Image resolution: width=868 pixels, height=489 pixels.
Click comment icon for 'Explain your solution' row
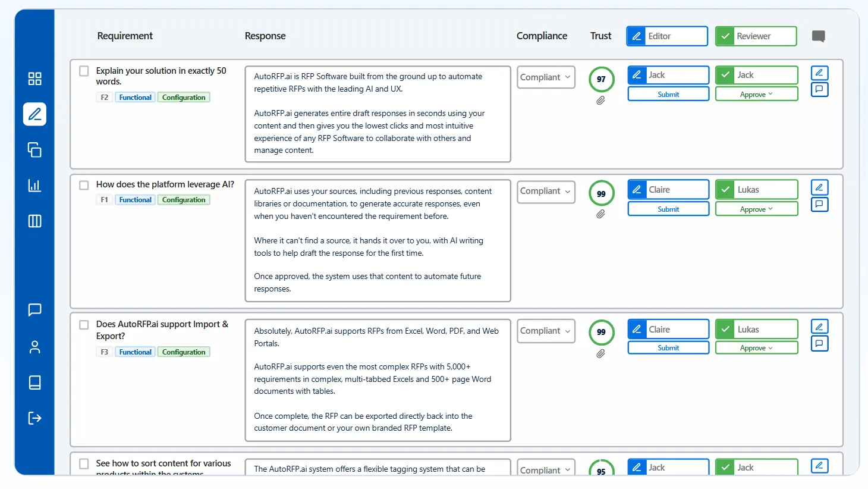coord(819,89)
